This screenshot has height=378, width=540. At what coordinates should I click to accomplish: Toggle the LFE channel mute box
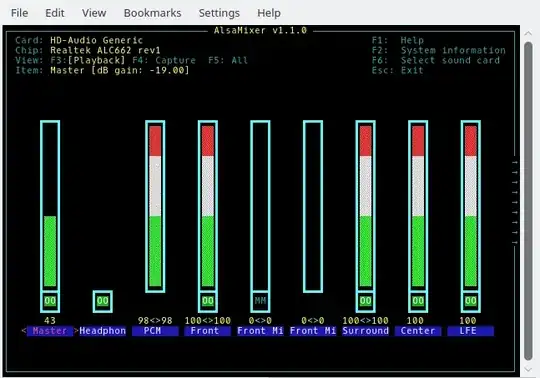tap(471, 301)
